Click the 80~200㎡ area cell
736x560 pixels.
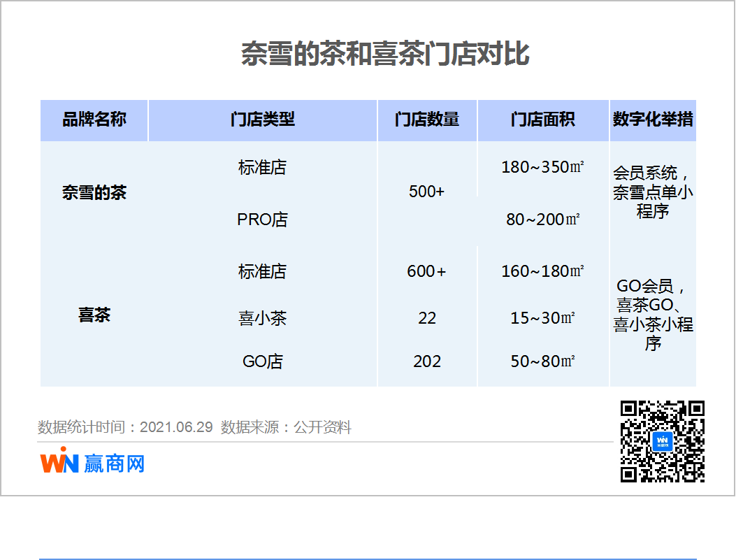(x=543, y=220)
